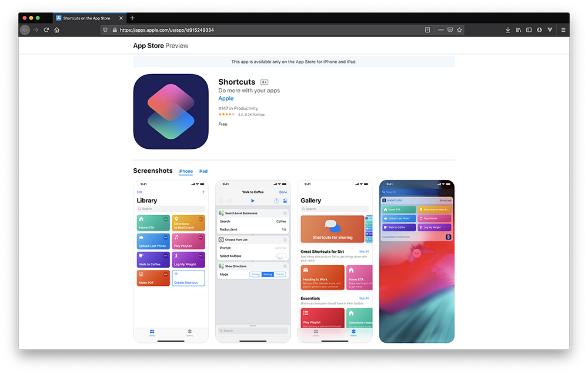Image resolution: width=588 pixels, height=374 pixels.
Task: Switch screenshots to the iPad tab
Action: [203, 171]
